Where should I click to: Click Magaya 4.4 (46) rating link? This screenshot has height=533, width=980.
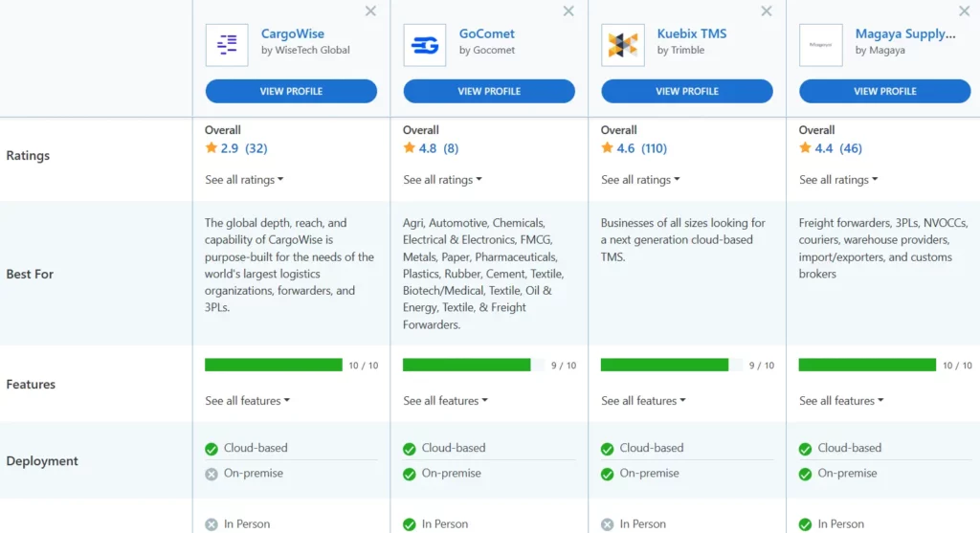[838, 148]
